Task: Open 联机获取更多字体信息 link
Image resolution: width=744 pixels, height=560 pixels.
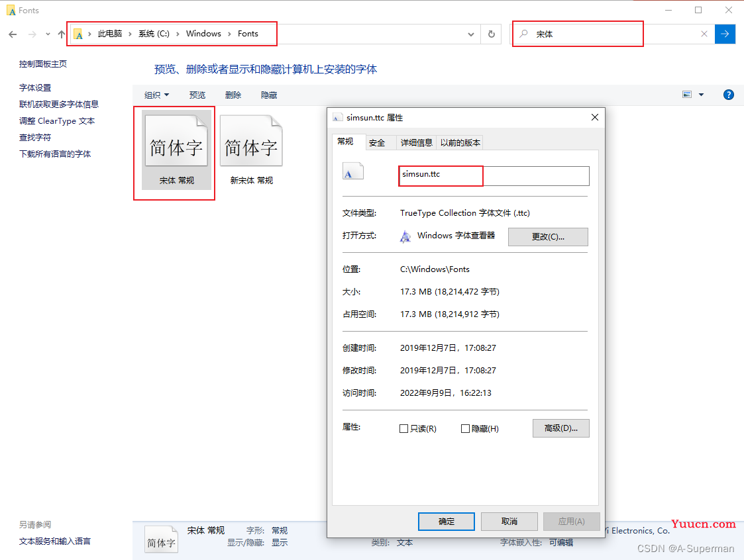Action: tap(59, 105)
